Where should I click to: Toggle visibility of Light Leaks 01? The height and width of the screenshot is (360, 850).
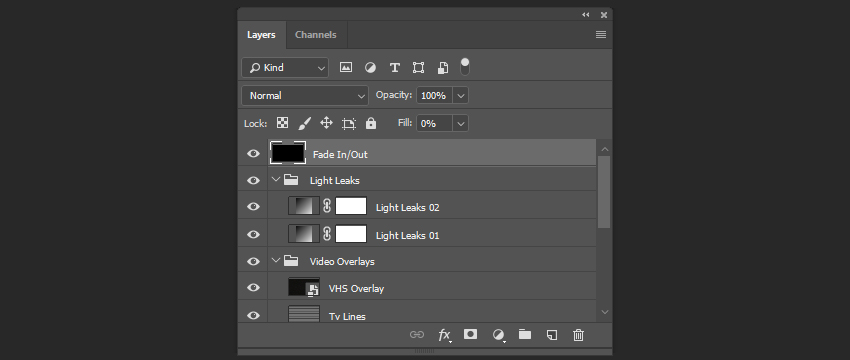[253, 234]
